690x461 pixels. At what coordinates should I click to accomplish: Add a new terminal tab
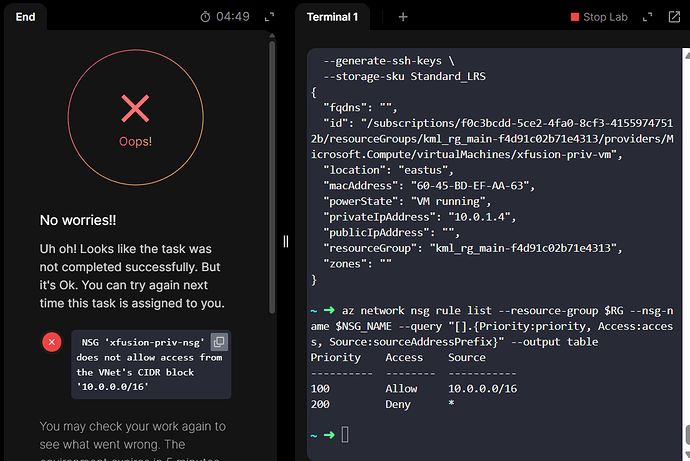click(403, 17)
